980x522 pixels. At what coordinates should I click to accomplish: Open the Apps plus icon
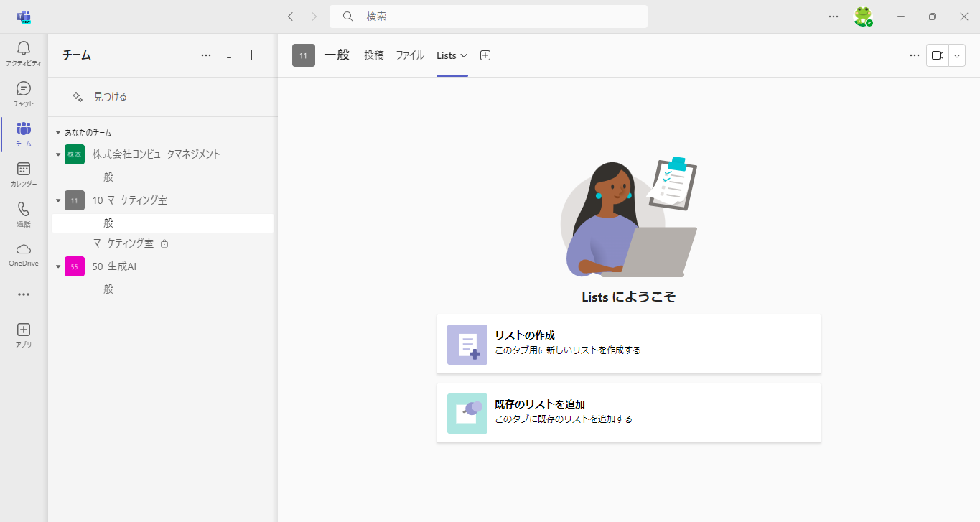(x=24, y=330)
